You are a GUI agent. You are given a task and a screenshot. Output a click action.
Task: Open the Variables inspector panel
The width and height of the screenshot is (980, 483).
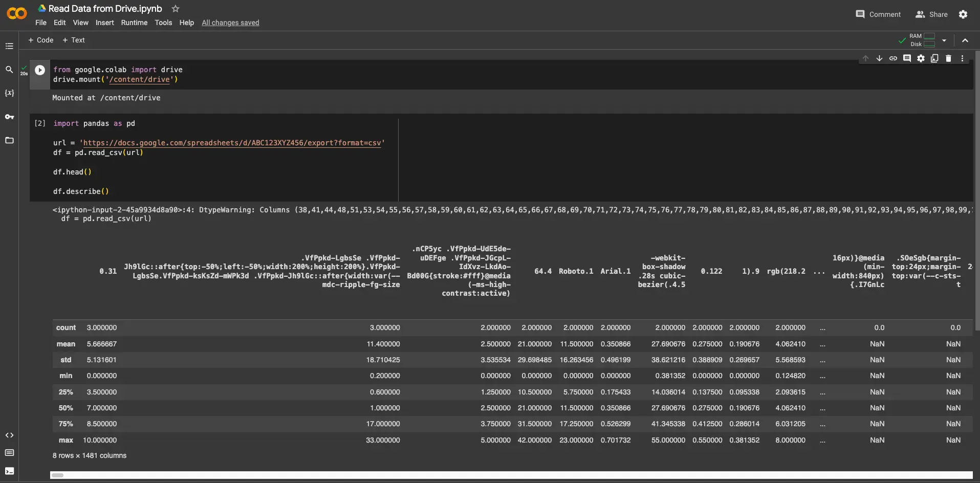[9, 93]
